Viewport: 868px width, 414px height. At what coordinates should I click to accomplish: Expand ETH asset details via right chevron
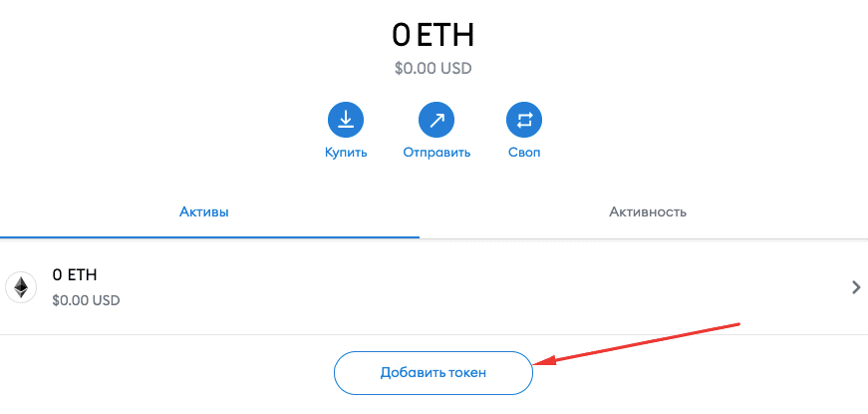coord(855,287)
